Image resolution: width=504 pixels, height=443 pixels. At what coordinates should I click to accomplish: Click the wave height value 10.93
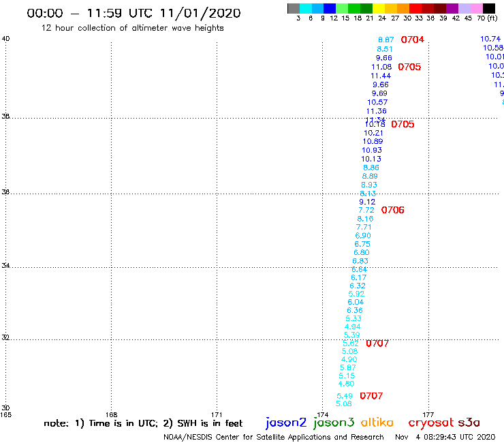pyautogui.click(x=372, y=150)
